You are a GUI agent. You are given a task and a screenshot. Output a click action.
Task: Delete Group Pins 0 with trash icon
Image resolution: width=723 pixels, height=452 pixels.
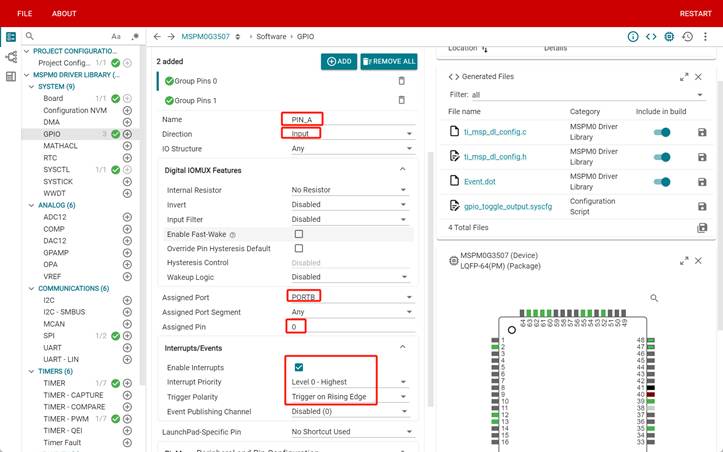point(402,81)
